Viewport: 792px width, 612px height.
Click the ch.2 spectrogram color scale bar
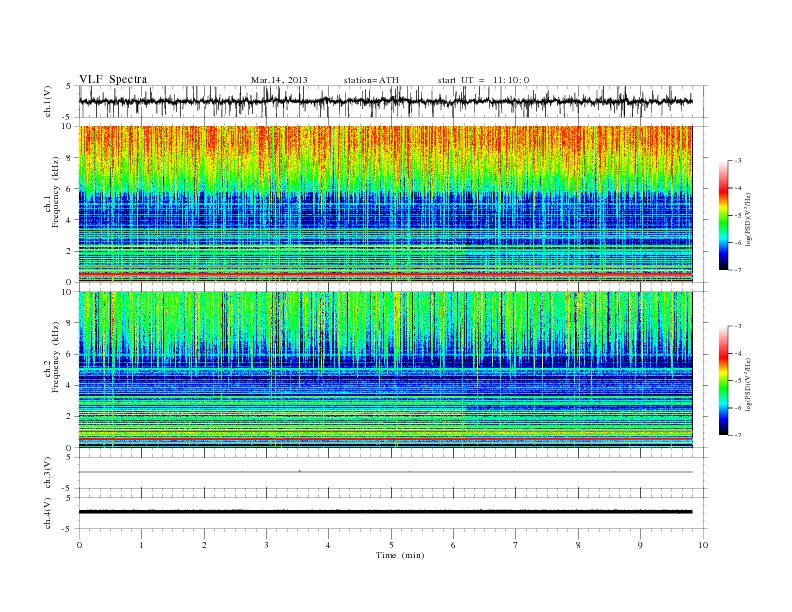click(724, 381)
